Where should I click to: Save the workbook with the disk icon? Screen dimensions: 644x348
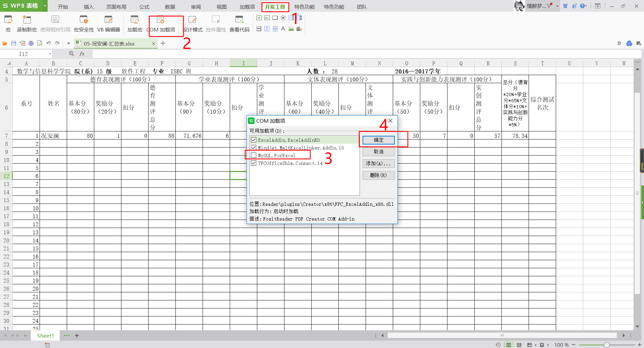14,43
